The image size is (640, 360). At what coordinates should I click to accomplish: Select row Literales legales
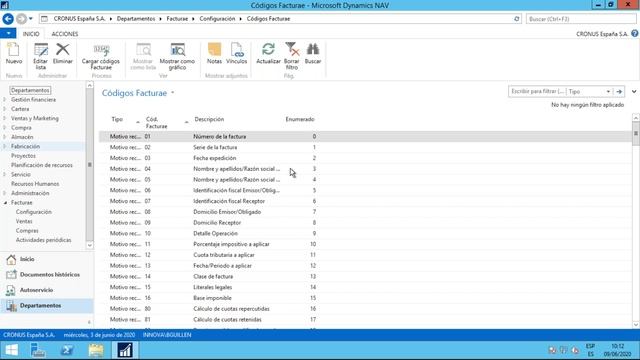[365, 287]
